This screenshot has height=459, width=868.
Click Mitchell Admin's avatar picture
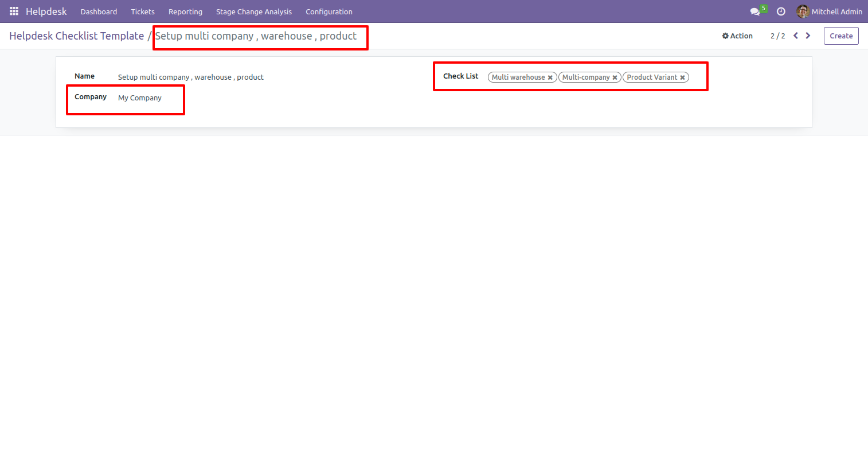(803, 11)
